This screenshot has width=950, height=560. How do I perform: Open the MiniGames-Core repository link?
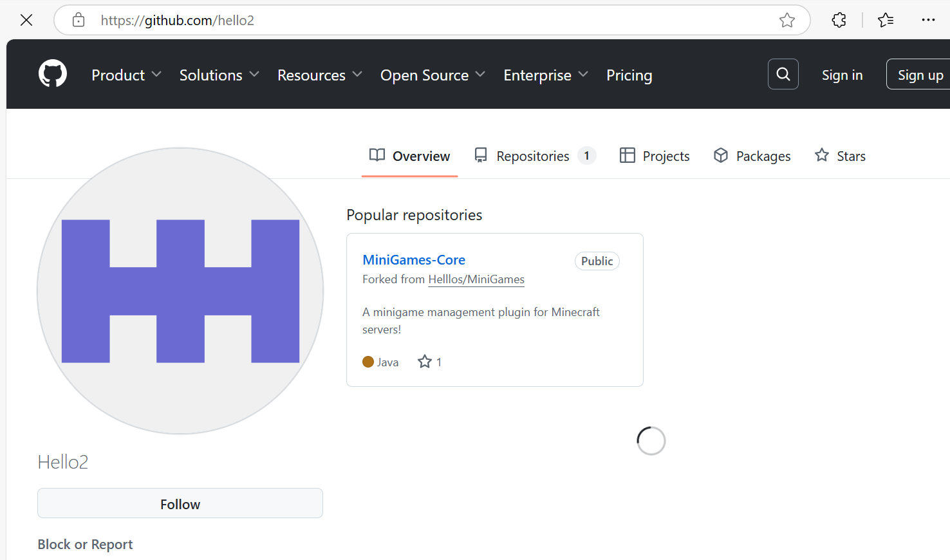click(414, 259)
